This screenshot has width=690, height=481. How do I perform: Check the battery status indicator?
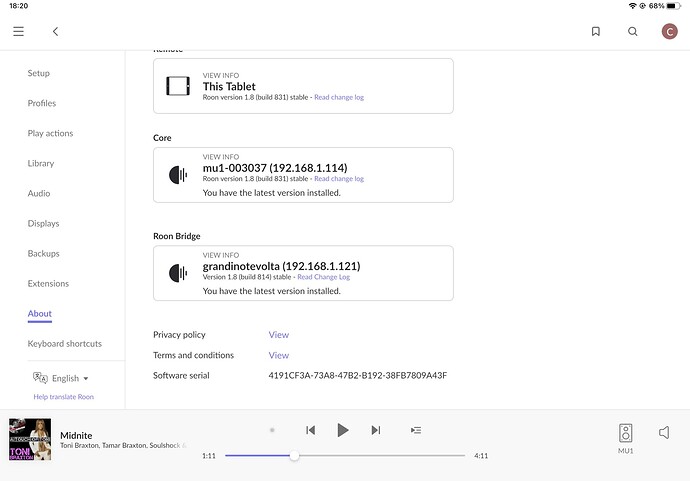(x=673, y=6)
